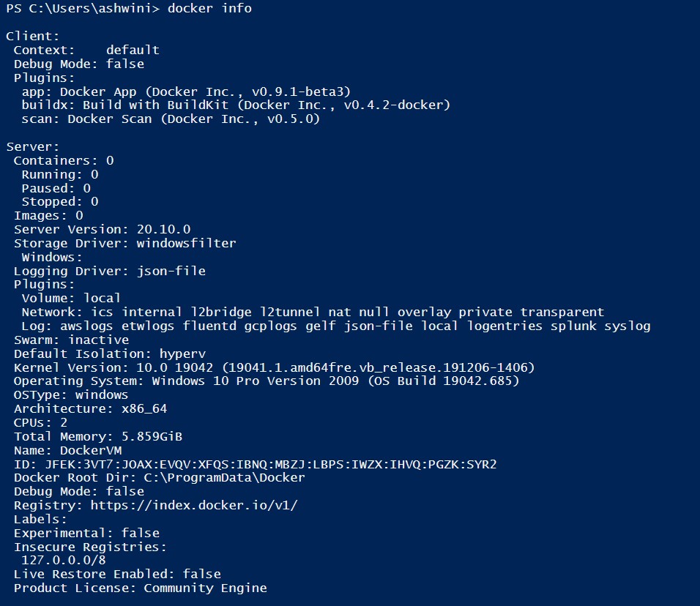Click the Docker ID string
This screenshot has width=700, height=606.
270,464
